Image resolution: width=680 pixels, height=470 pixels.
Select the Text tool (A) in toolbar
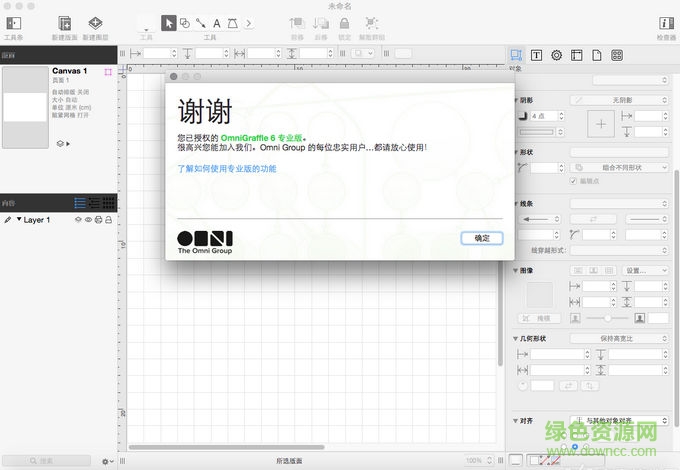(217, 22)
